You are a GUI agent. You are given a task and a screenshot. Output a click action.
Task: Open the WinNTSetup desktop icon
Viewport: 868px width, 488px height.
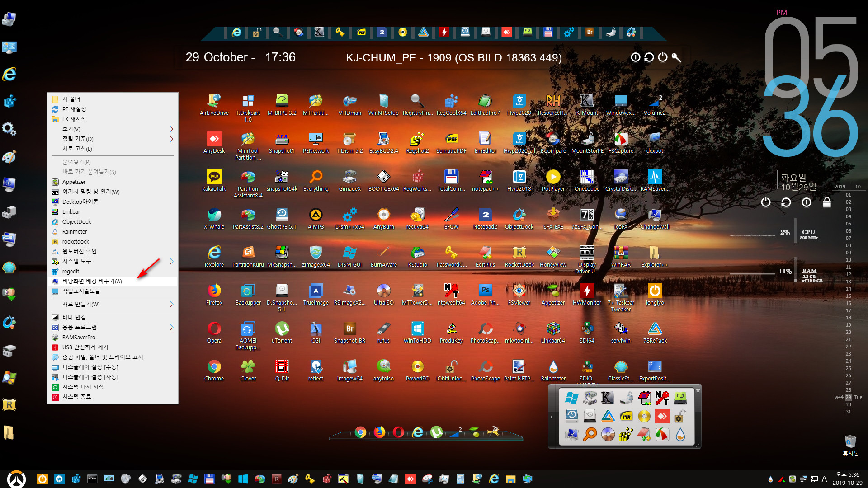click(383, 105)
